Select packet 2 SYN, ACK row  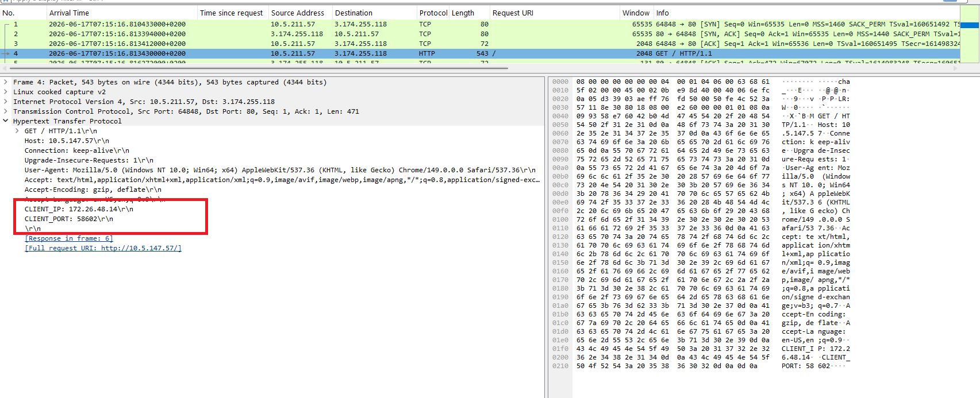[x=480, y=34]
